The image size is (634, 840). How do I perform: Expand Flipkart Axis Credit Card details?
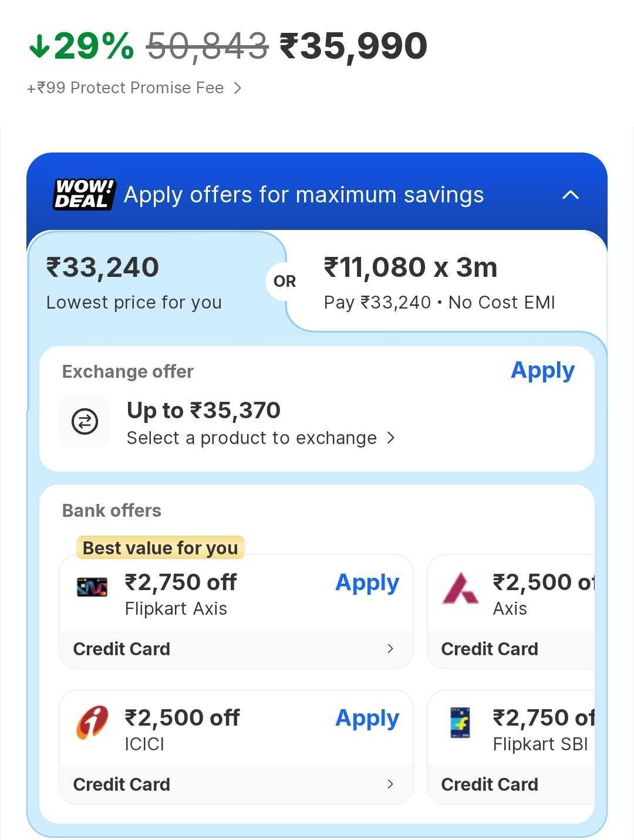click(390, 649)
